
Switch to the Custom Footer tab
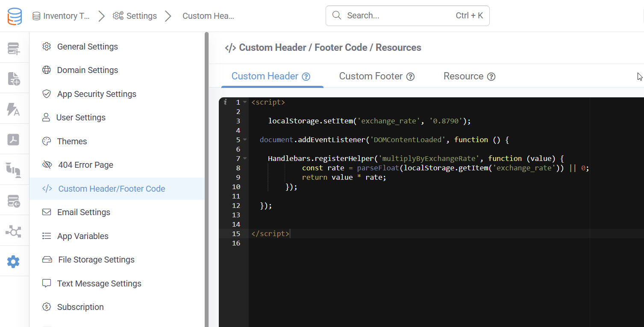pos(377,76)
